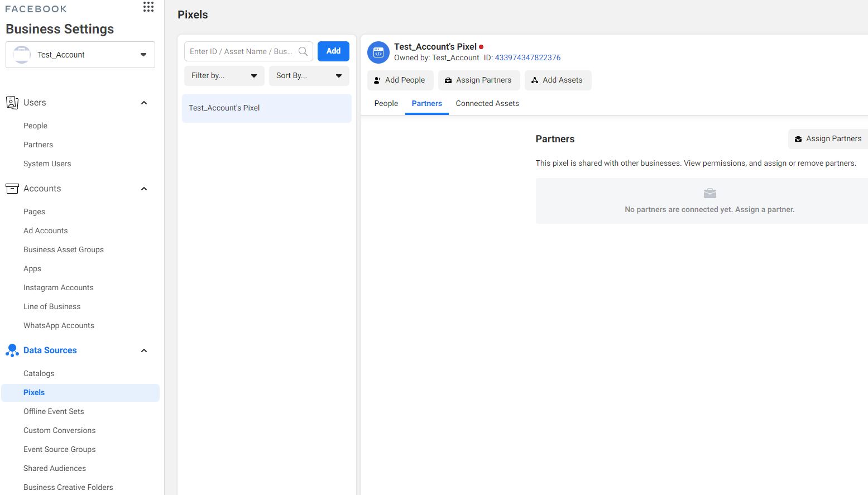
Task: Collapse the Users section
Action: click(x=144, y=103)
